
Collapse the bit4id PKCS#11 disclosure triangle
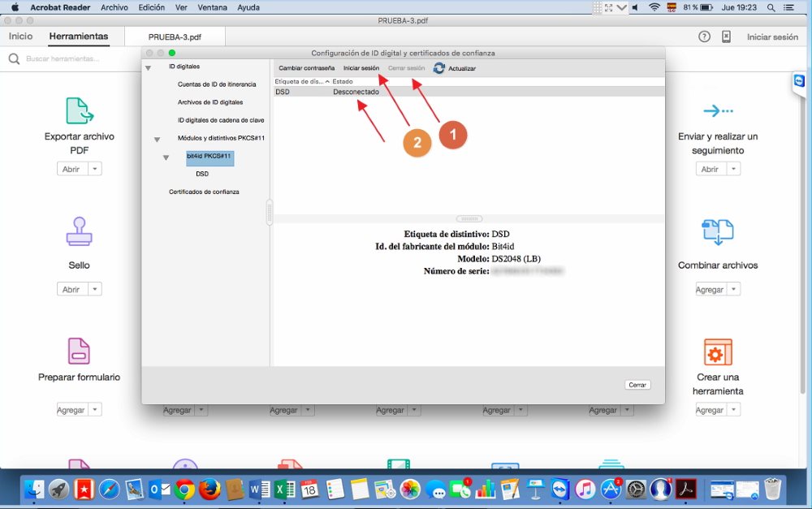point(166,157)
